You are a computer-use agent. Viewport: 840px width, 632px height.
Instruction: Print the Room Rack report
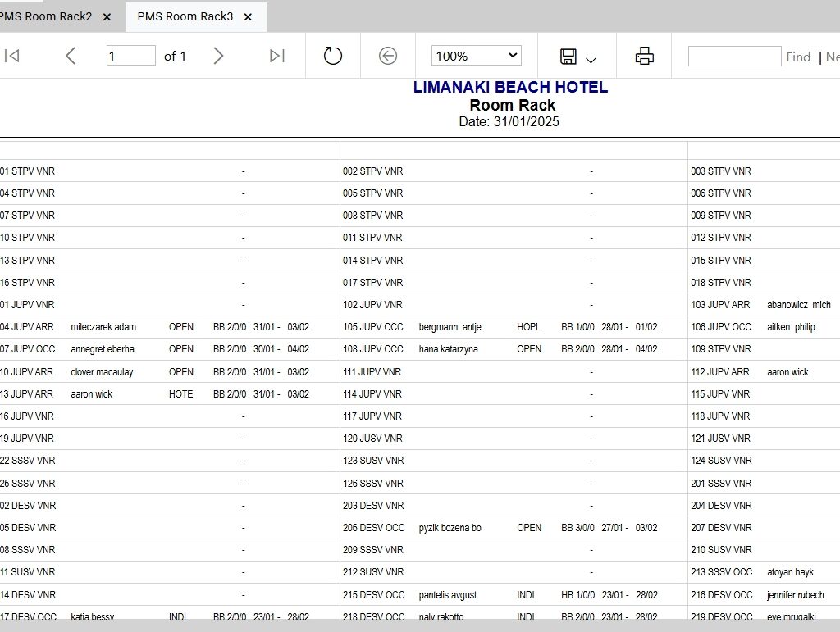pos(644,56)
